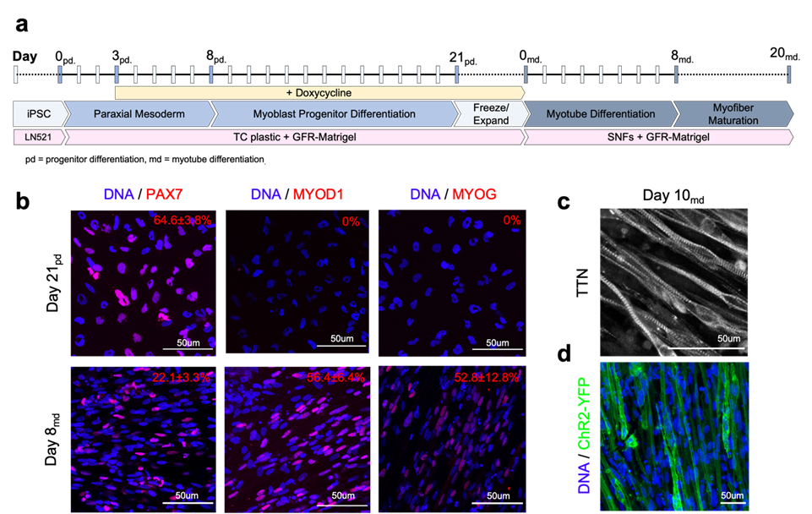Open the green ChR2-YFP fluorescence image
This screenshot has height=514, width=812.
pyautogui.click(x=673, y=436)
